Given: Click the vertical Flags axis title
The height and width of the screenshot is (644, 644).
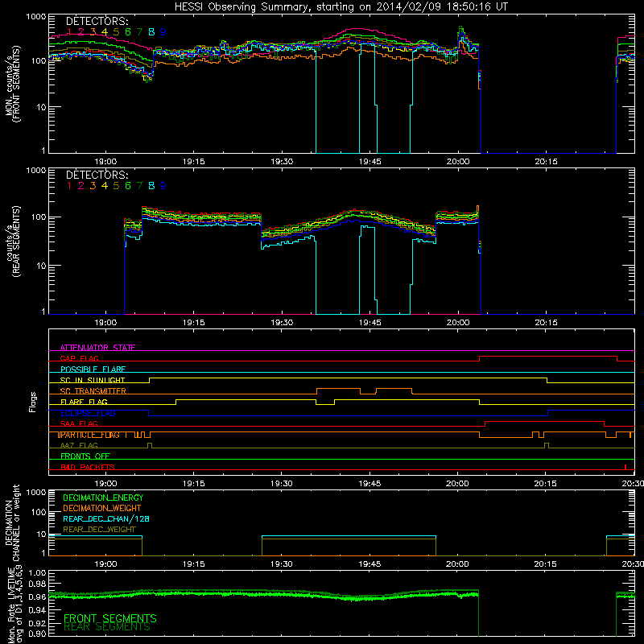Looking at the screenshot, I should point(33,402).
